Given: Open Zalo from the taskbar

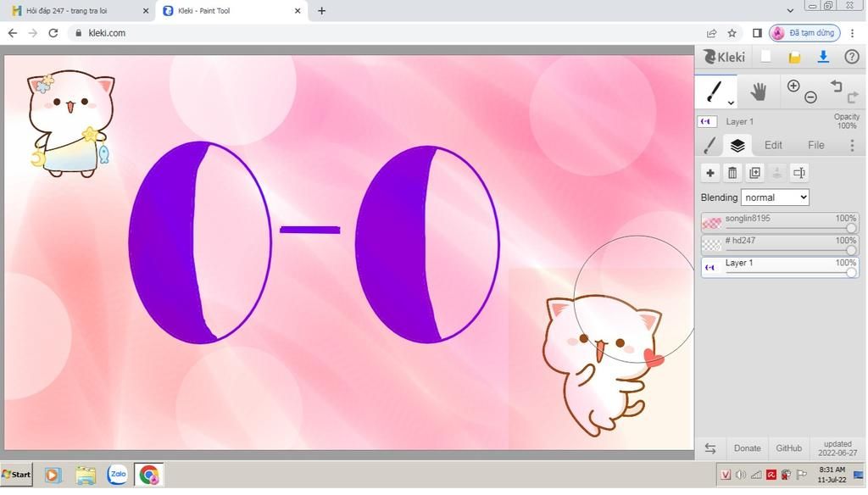Looking at the screenshot, I should tap(117, 475).
